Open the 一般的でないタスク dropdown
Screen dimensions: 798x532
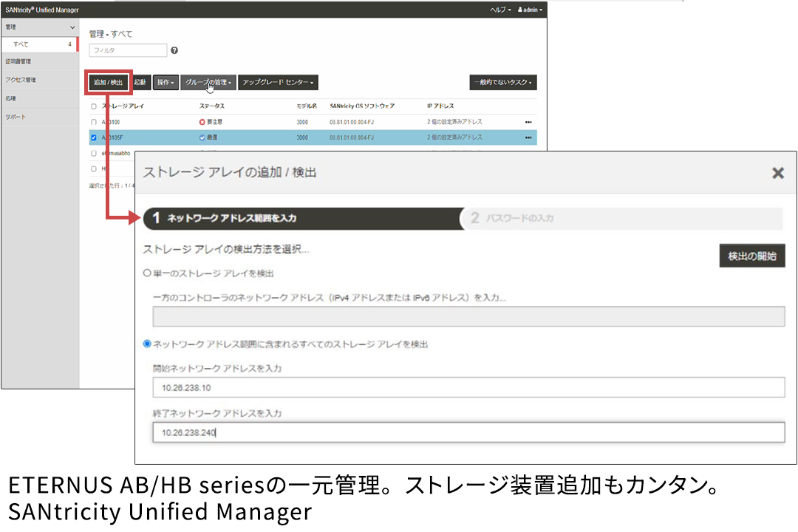[503, 82]
